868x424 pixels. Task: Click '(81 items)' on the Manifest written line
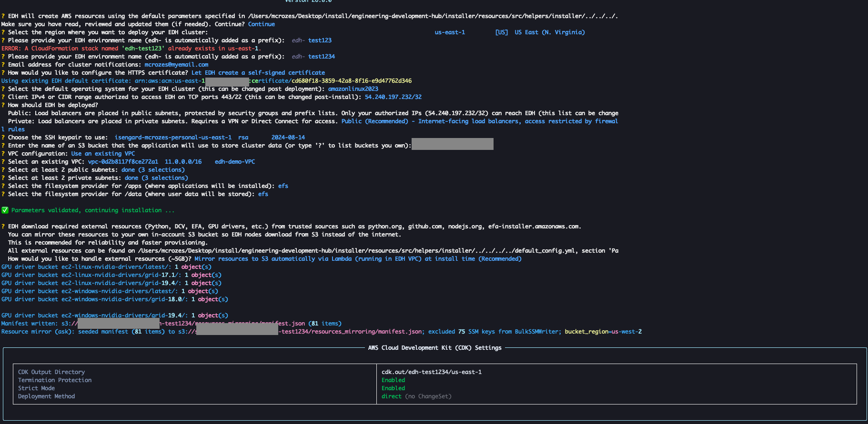pyautogui.click(x=325, y=324)
